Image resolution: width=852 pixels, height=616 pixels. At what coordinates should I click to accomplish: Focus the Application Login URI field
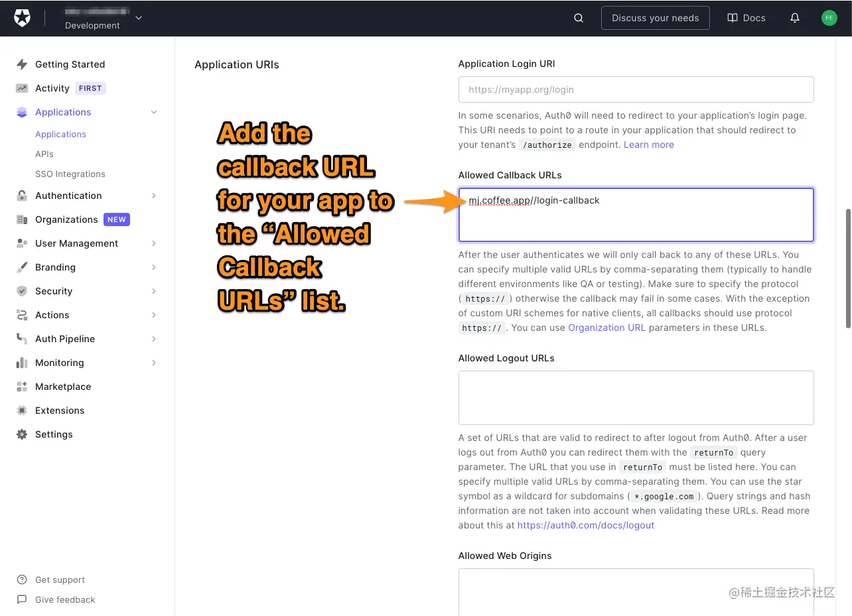[x=636, y=90]
